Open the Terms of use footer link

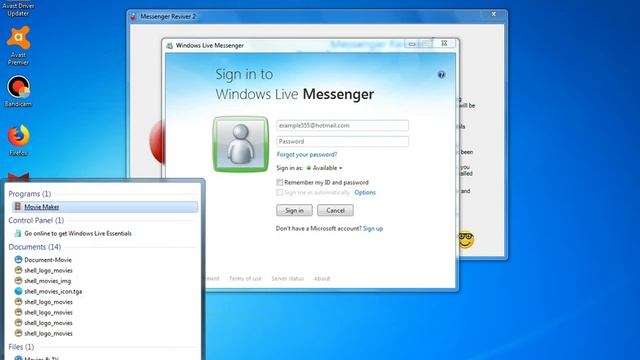pyautogui.click(x=245, y=278)
